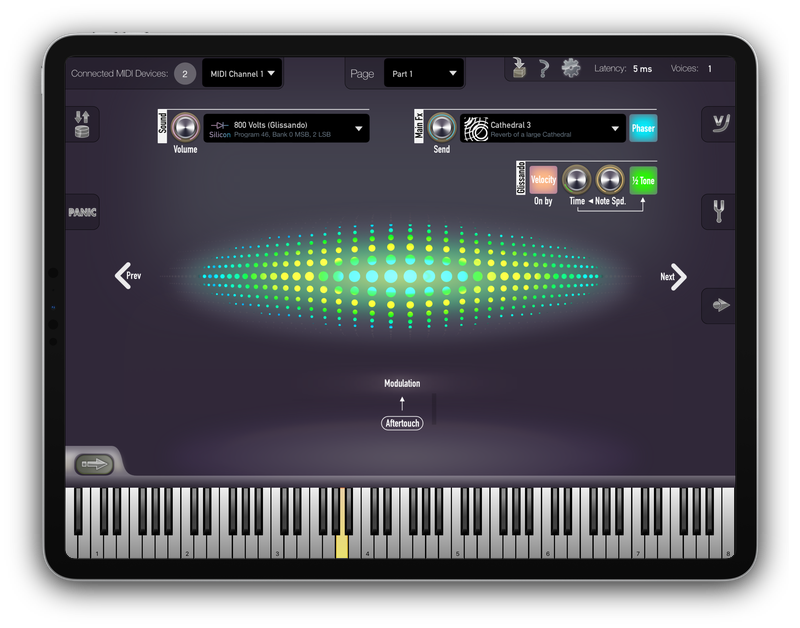800x628 pixels.
Task: Click the Y logo icon at right
Action: [x=718, y=124]
